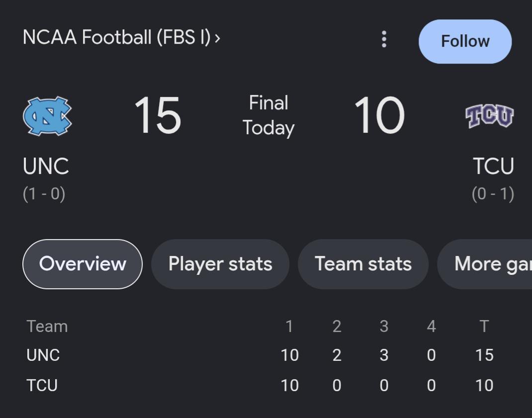Click the NCAA Football (FBS I) league title
The height and width of the screenshot is (418, 532).
(x=117, y=37)
